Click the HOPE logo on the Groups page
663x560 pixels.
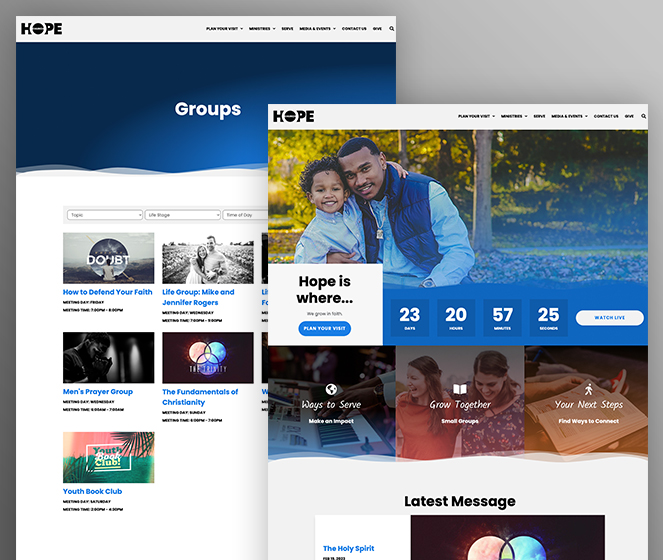41,29
